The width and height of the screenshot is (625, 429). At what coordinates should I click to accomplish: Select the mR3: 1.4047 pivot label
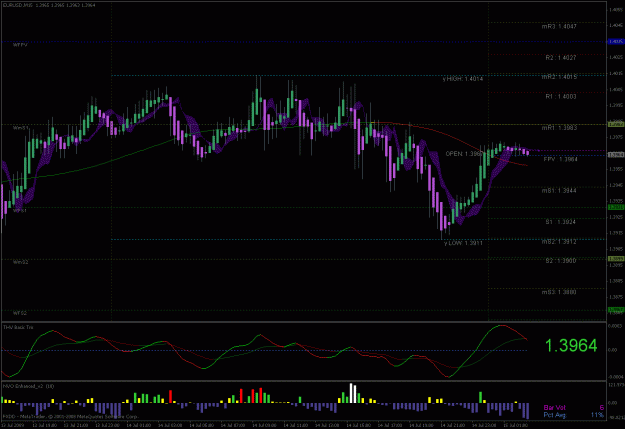(559, 27)
